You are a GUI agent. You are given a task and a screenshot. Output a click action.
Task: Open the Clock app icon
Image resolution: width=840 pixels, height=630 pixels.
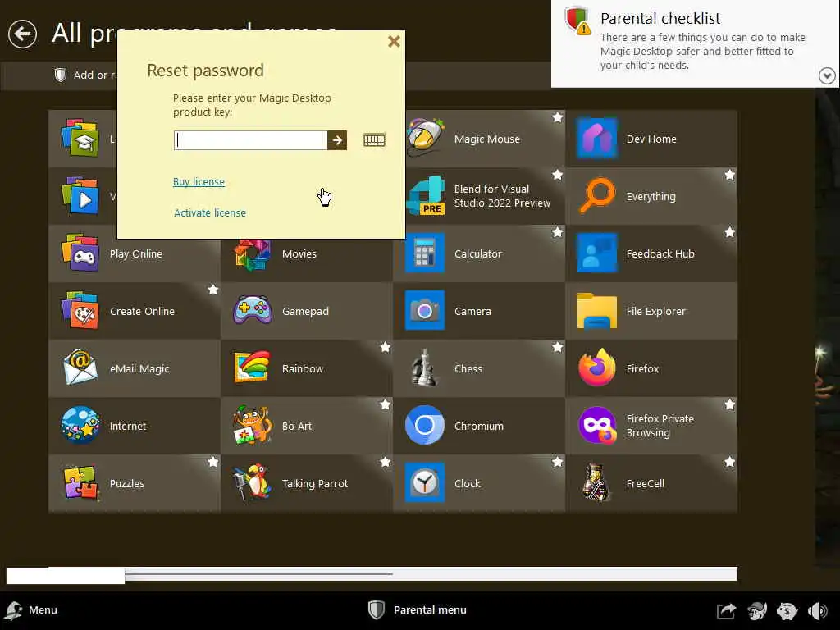[x=425, y=482]
